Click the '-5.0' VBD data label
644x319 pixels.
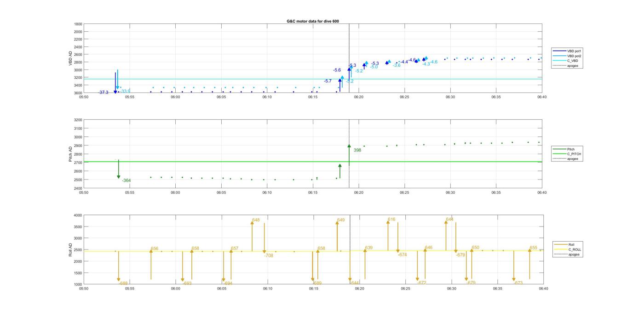(x=374, y=67)
